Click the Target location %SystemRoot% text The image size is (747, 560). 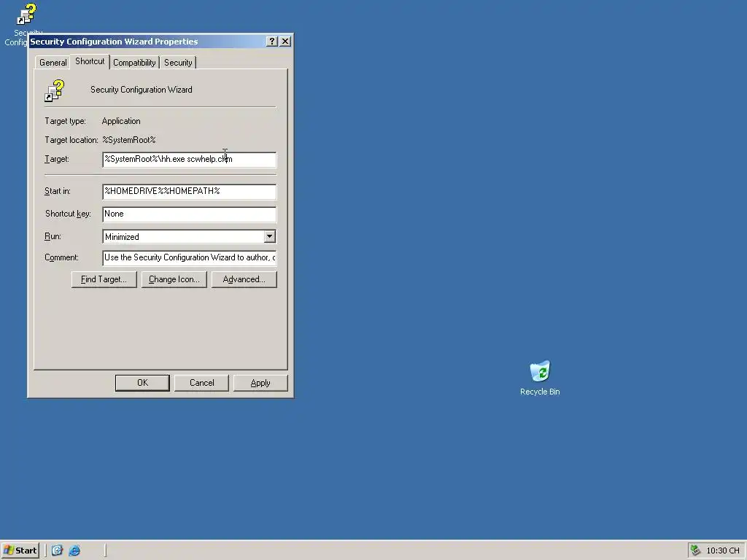[x=129, y=140]
